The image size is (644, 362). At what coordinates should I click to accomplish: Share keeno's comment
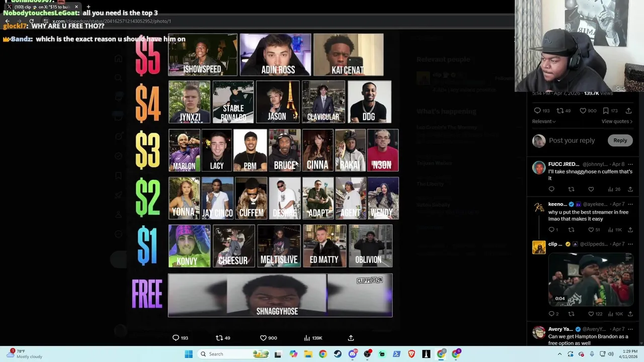point(630,230)
